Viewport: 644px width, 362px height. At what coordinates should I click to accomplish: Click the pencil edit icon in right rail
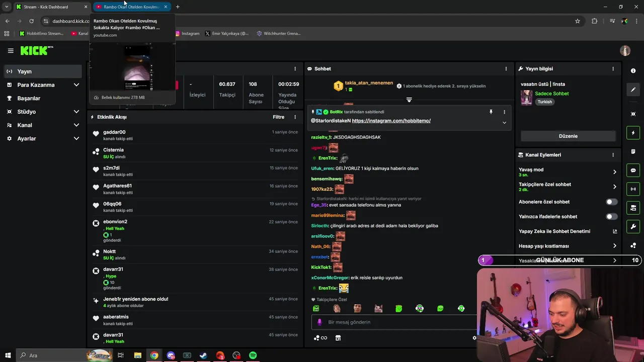[633, 89]
